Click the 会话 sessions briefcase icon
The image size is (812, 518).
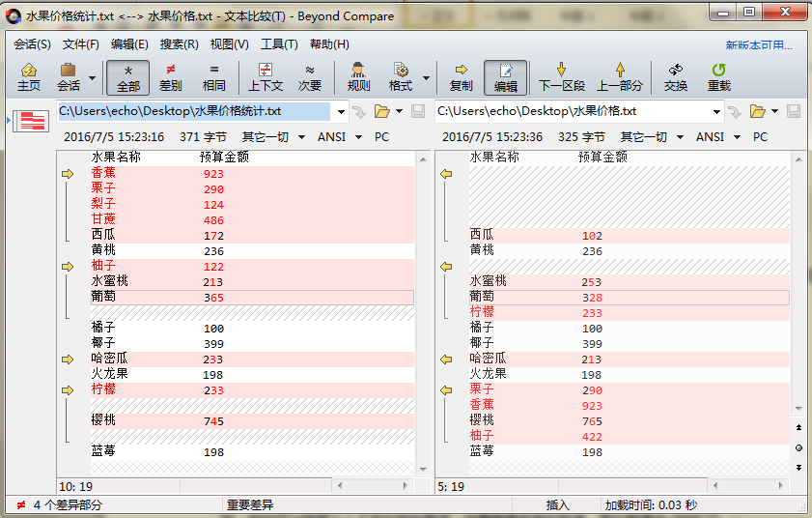[69, 77]
